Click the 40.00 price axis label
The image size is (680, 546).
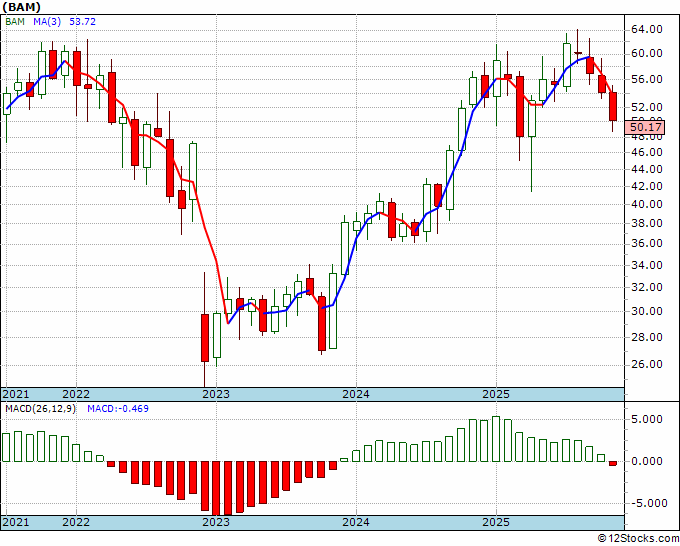coord(647,204)
